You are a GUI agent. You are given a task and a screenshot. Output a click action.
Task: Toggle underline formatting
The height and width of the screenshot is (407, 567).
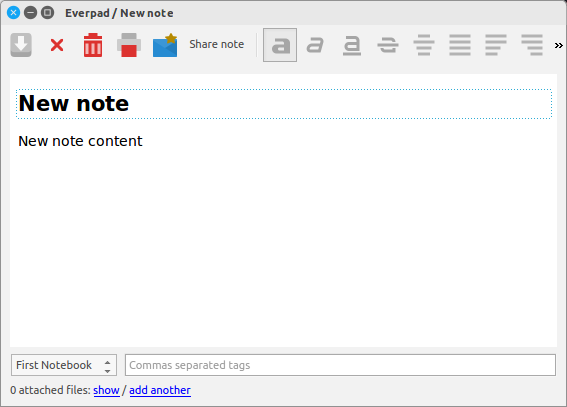[x=352, y=46]
